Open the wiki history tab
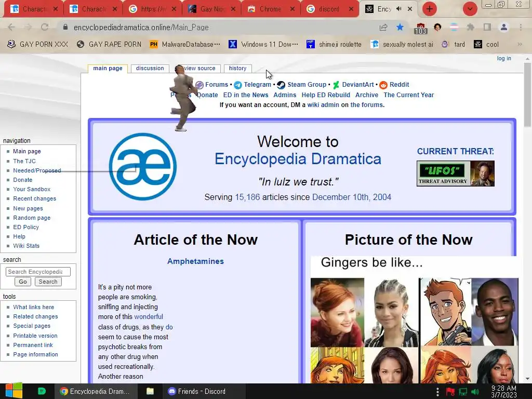Image resolution: width=532 pixels, height=399 pixels. pyautogui.click(x=237, y=68)
